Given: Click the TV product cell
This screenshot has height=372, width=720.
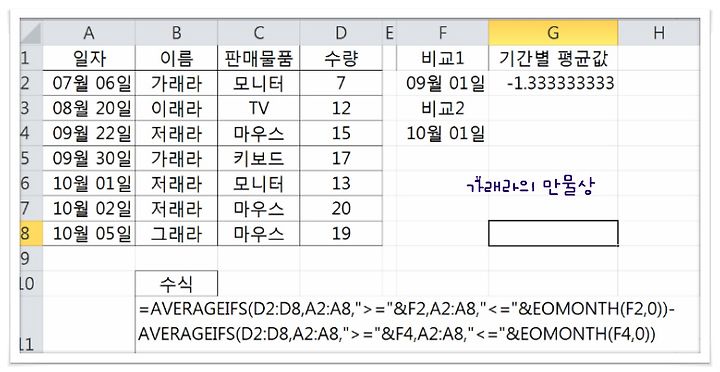Looking at the screenshot, I should point(259,108).
